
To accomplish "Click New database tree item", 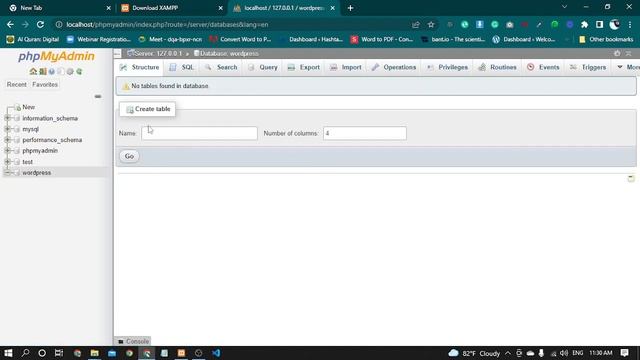I will (x=29, y=107).
